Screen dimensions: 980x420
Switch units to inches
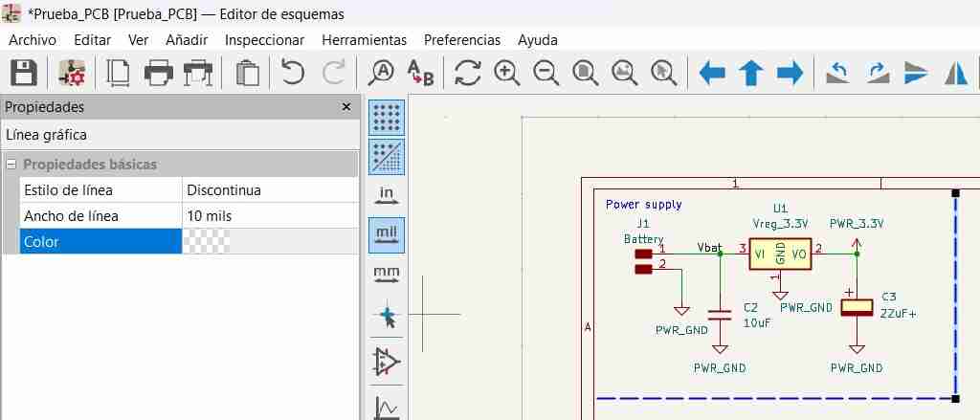coord(387,195)
